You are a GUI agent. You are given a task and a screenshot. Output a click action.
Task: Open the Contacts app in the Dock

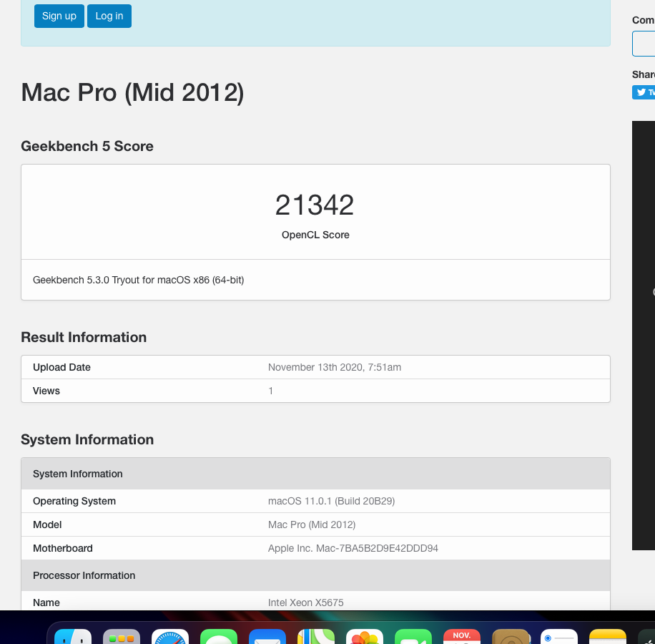click(511, 636)
